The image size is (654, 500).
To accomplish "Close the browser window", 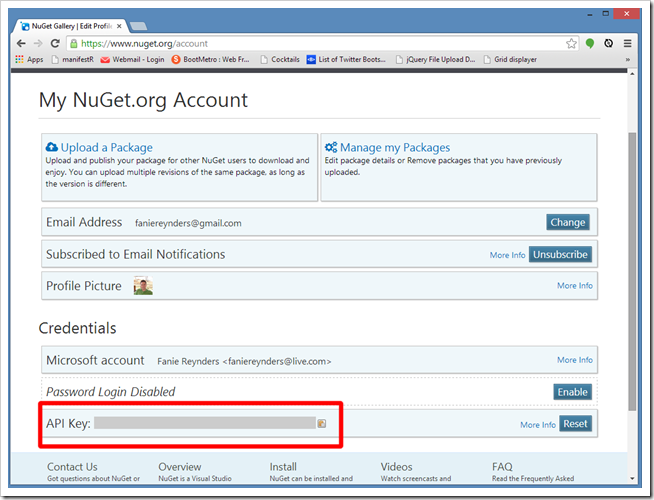I will tap(626, 14).
